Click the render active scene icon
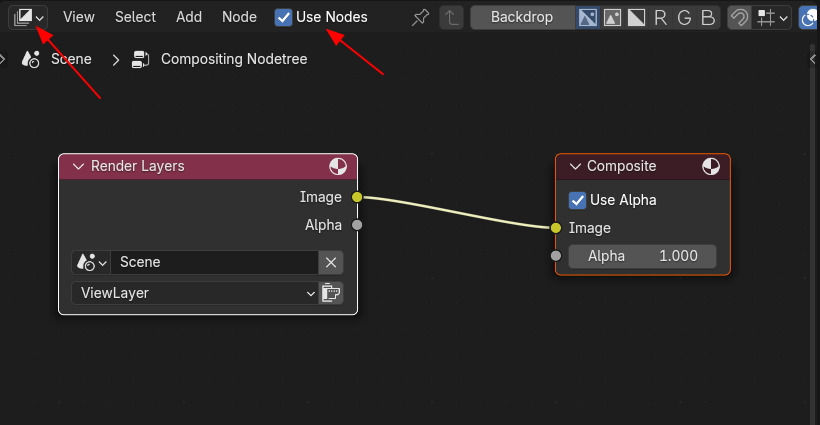 point(331,293)
